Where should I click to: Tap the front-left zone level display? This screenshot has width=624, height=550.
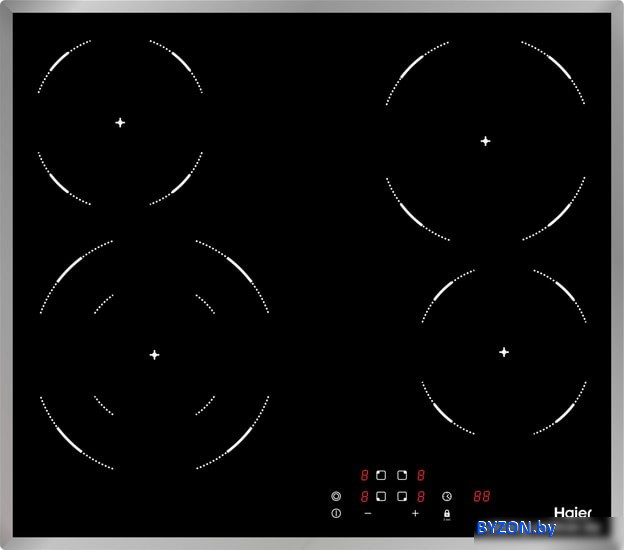pos(364,496)
